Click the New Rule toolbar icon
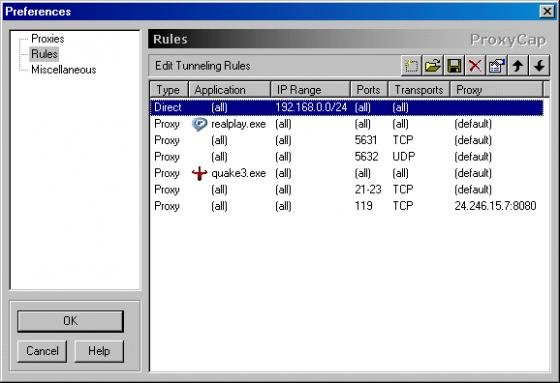The width and height of the screenshot is (560, 383). tap(411, 66)
